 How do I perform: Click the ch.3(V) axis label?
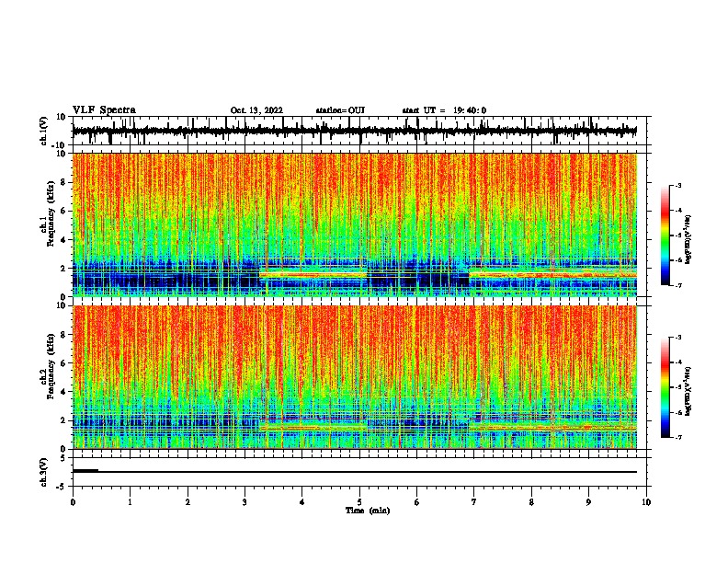click(x=44, y=472)
